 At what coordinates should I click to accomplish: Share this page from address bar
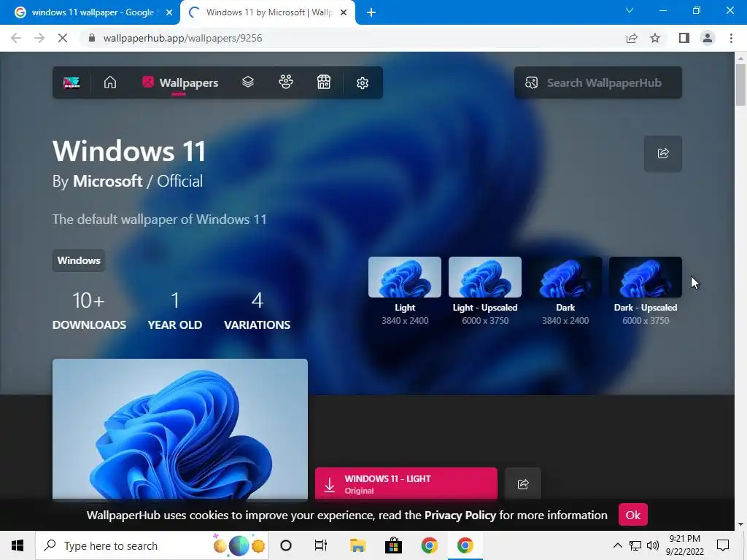[x=632, y=38]
